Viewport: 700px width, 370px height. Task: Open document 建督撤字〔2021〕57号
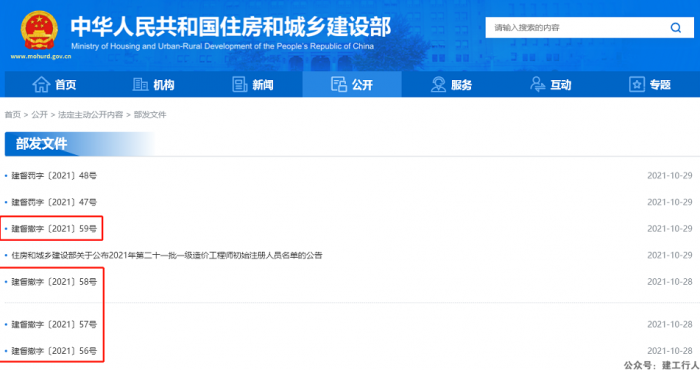pyautogui.click(x=54, y=324)
